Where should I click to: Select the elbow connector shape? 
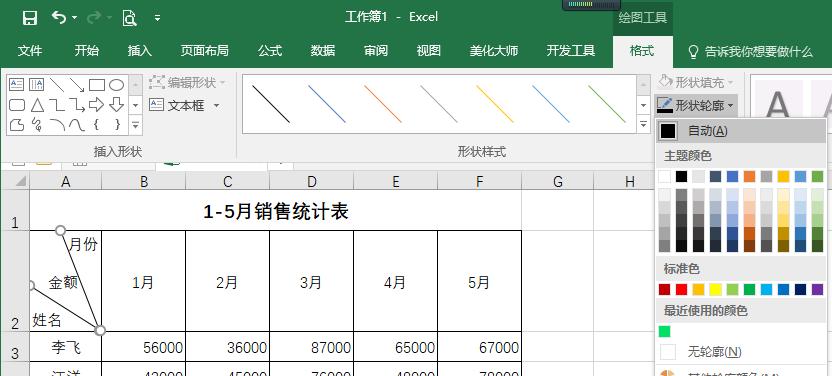pyautogui.click(x=57, y=105)
